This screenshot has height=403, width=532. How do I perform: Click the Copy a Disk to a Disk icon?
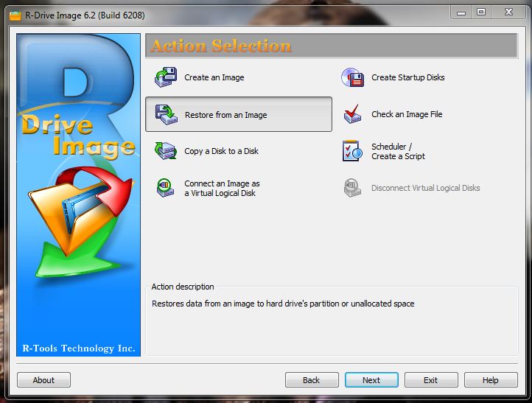click(x=166, y=151)
